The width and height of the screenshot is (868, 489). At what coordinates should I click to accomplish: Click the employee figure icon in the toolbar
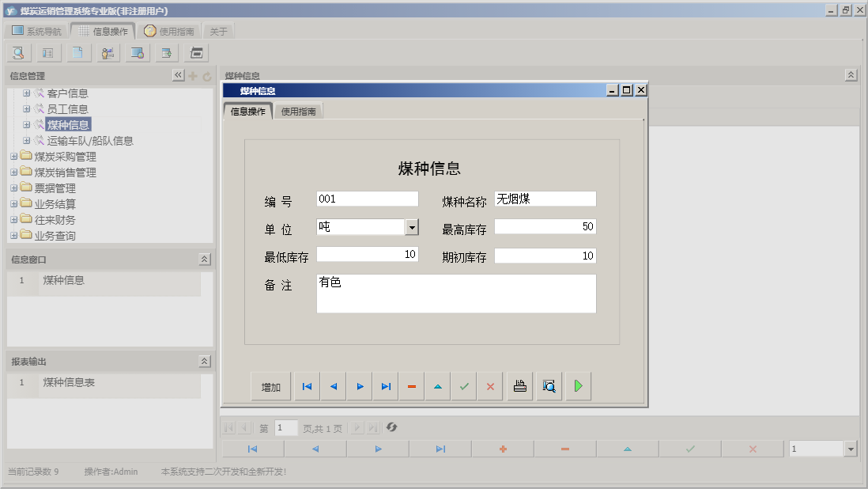click(108, 52)
